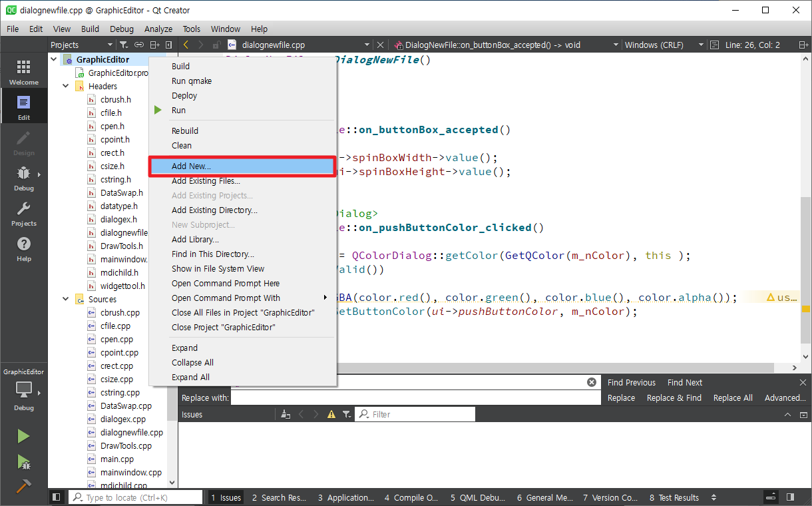Image resolution: width=812 pixels, height=506 pixels.
Task: Focus the Issues Filter field
Action: tap(415, 414)
